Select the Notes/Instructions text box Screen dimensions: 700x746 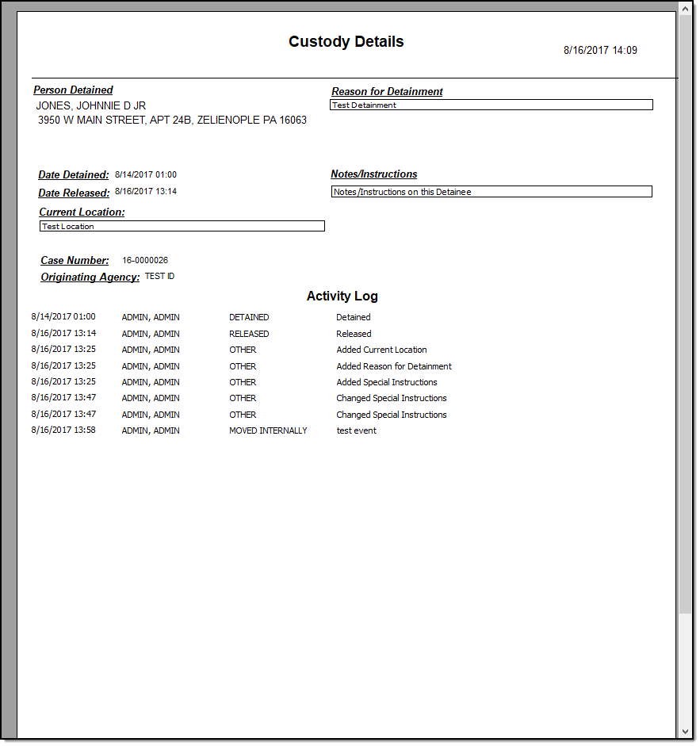coord(491,192)
